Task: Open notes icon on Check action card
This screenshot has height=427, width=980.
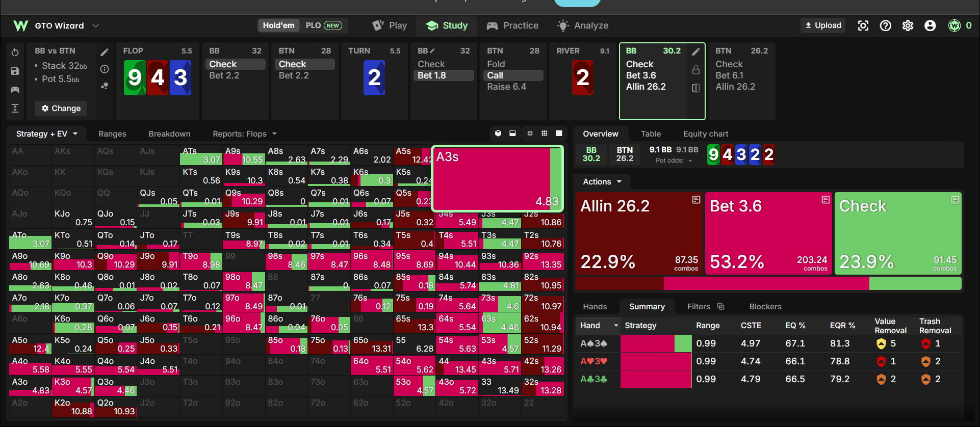Action: (x=955, y=200)
